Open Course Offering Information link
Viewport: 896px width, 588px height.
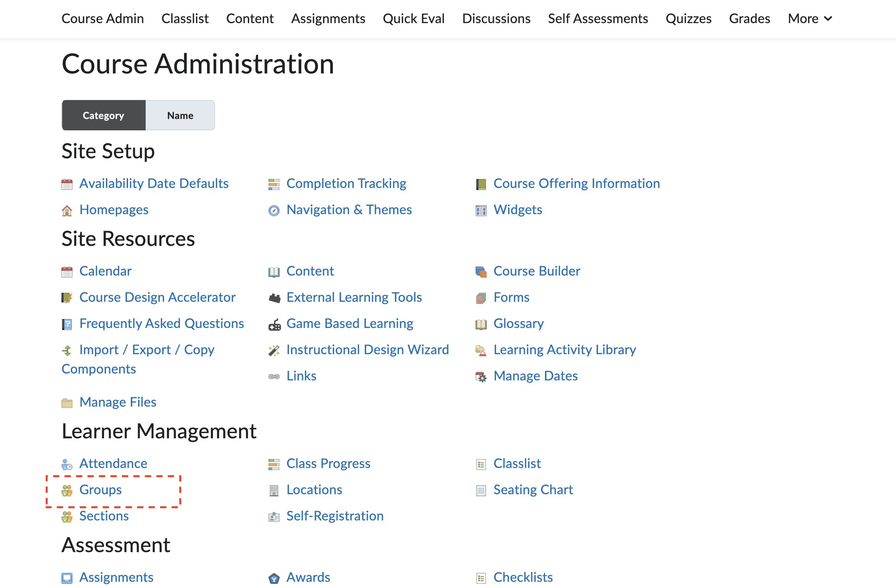(576, 183)
